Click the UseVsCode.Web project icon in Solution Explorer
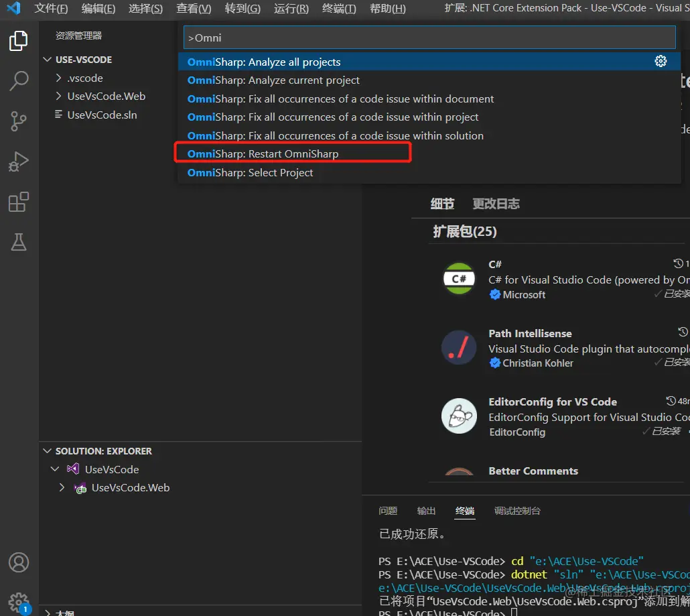 [80, 488]
